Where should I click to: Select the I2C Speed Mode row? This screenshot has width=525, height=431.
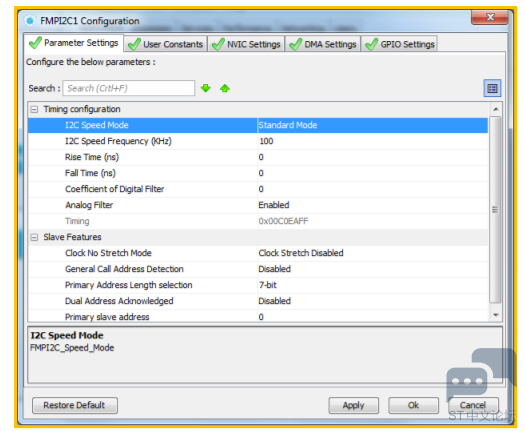pos(258,125)
